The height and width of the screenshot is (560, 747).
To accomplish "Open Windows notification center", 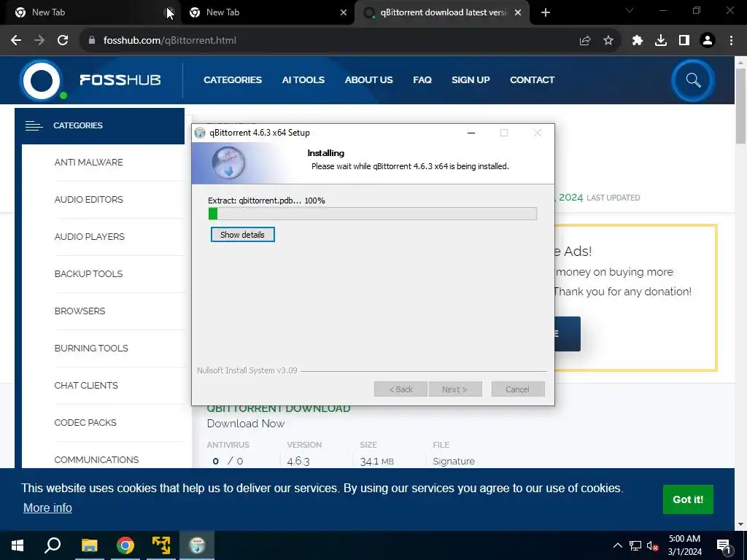I will coord(724,545).
